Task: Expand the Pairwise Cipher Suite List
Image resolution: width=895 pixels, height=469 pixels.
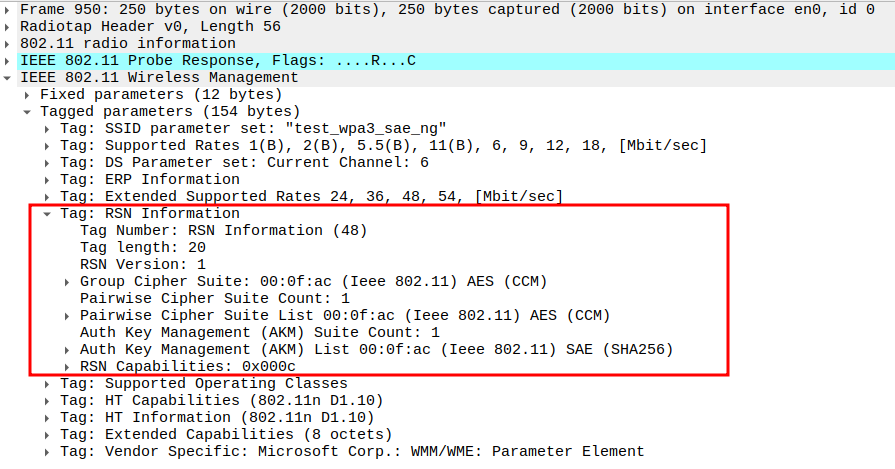Action: click(x=67, y=316)
